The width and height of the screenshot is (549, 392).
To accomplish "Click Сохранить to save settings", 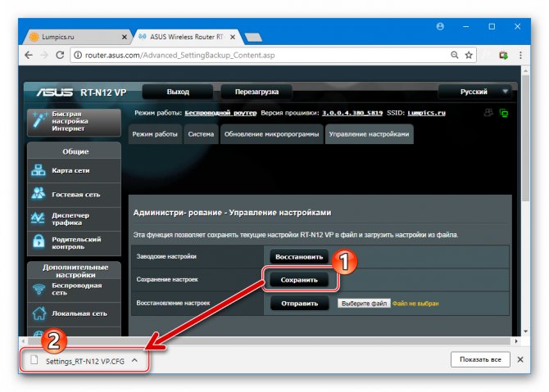I will pos(299,280).
